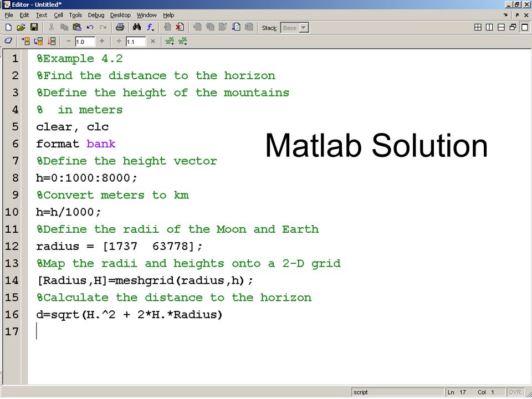532x399 pixels.
Task: Undock the document with the up-right arrow
Action: tap(517, 15)
